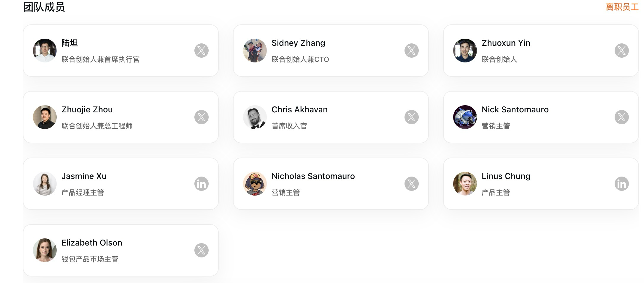Click 陆坦's avatar photo
Viewport: 644px width, 283px height.
pos(45,51)
